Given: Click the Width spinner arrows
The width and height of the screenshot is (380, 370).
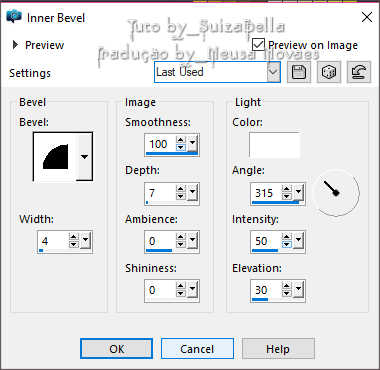Looking at the screenshot, I should (x=74, y=241).
